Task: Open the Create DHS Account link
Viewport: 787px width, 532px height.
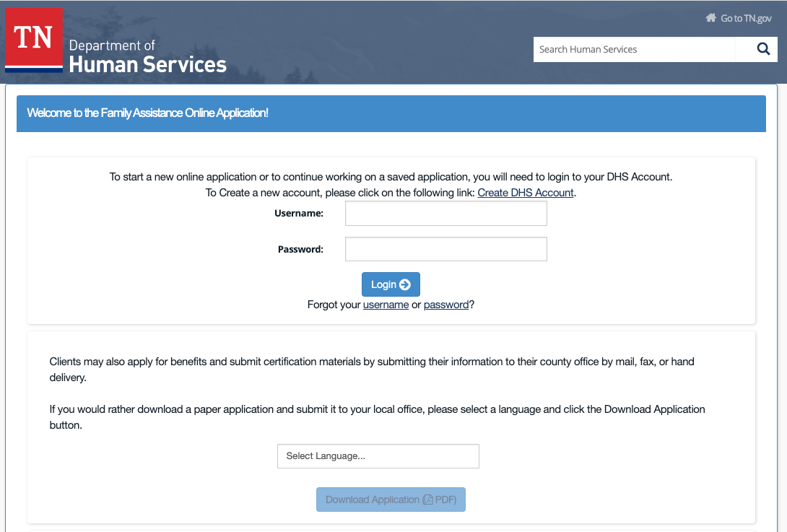Action: tap(526, 193)
